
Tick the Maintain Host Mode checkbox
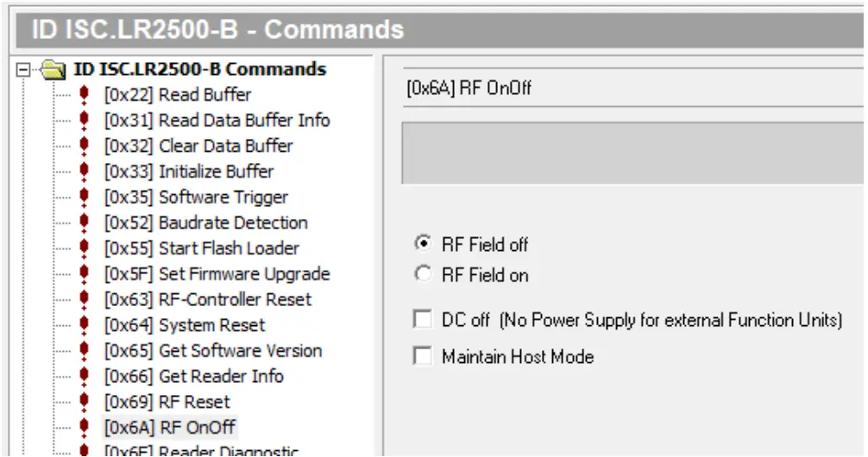coord(423,356)
